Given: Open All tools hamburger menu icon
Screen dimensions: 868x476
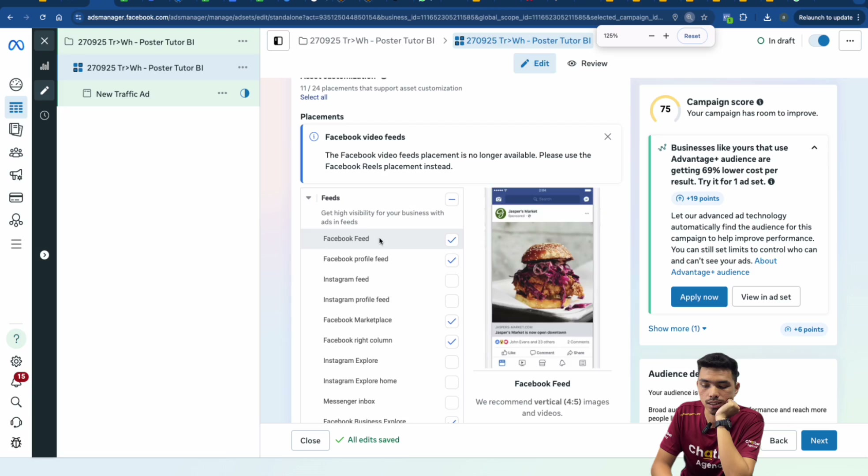Looking at the screenshot, I should click(16, 244).
